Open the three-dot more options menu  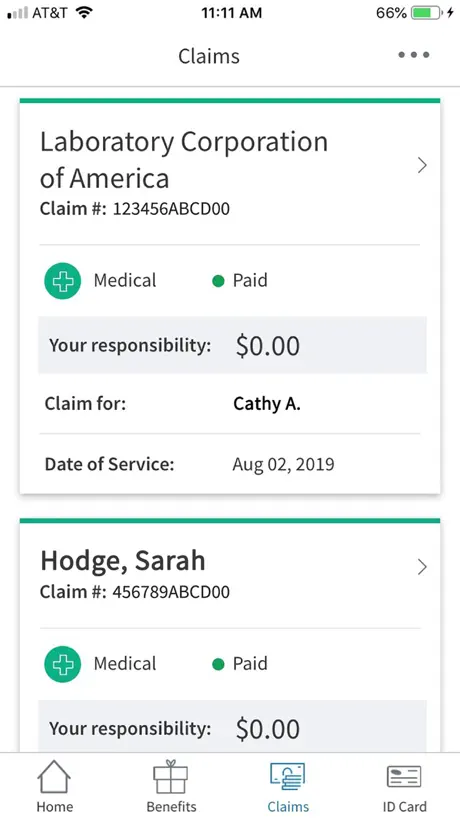(414, 55)
